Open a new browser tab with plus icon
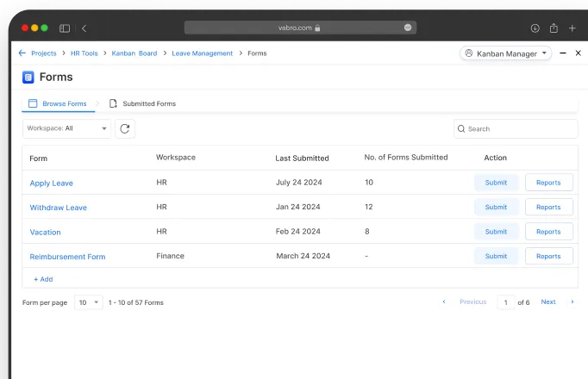 (572, 28)
